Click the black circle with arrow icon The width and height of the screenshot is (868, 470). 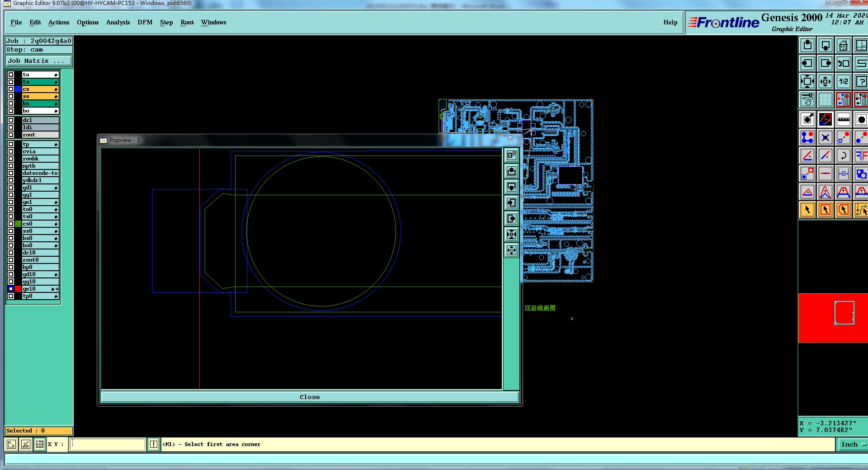[x=807, y=119]
